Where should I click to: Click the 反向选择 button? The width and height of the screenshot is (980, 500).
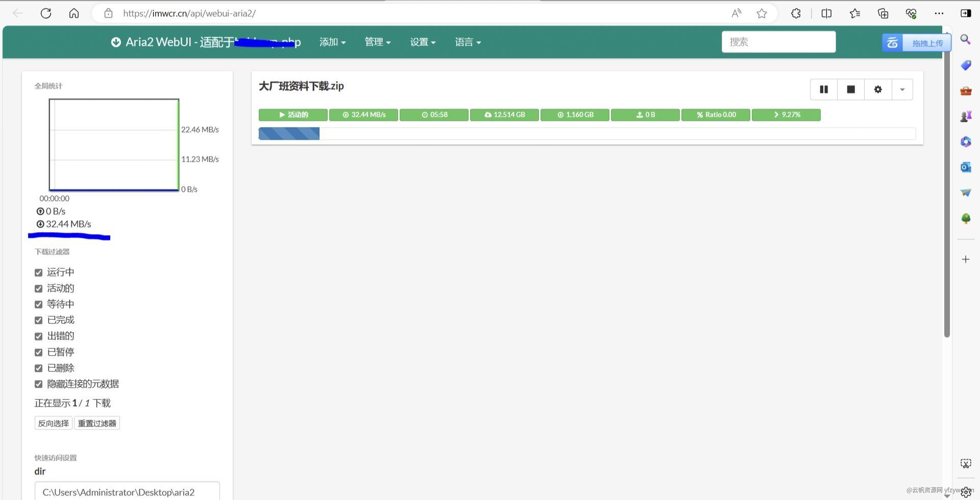(x=54, y=423)
